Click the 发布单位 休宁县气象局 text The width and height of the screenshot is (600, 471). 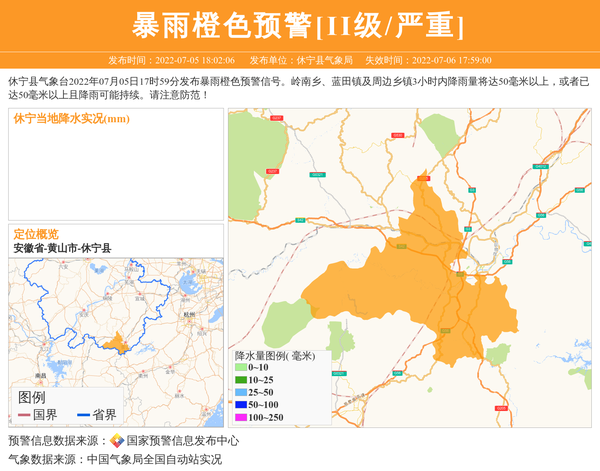[x=301, y=60]
